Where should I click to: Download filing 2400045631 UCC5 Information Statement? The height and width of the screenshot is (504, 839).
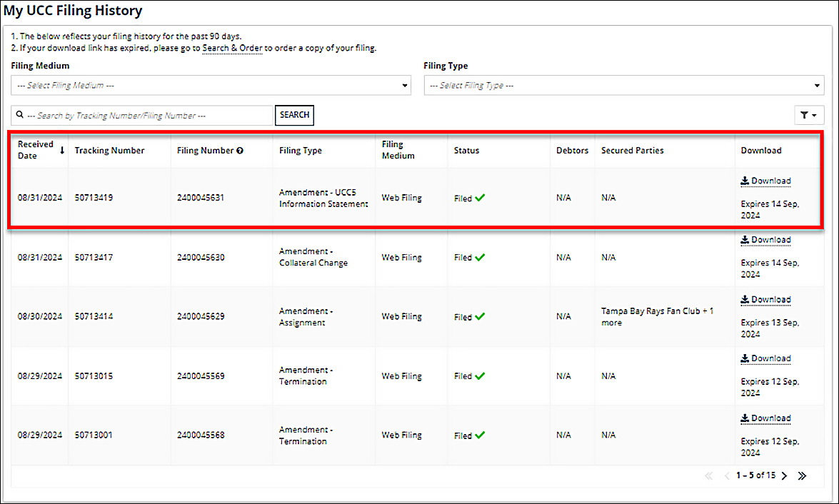coord(765,181)
